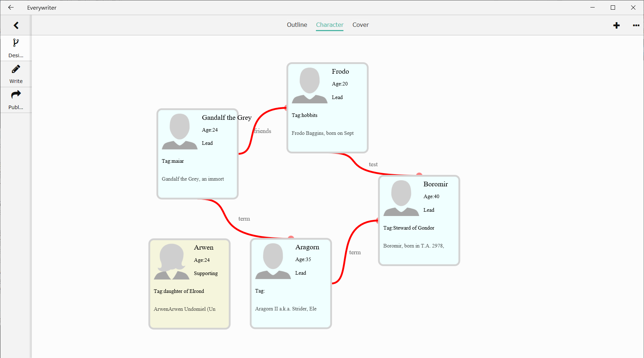Click the Arwen name heading
644x358 pixels.
[x=204, y=247]
